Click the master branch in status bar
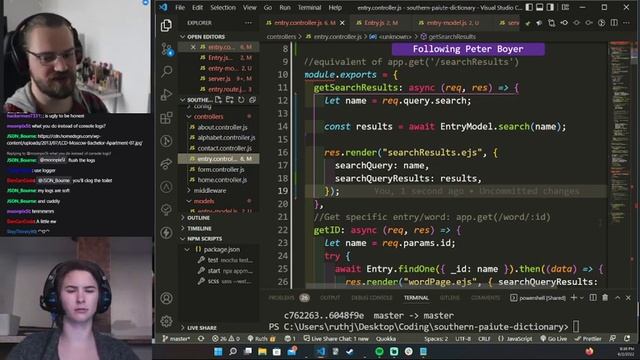This screenshot has height=360, width=640. [x=176, y=338]
